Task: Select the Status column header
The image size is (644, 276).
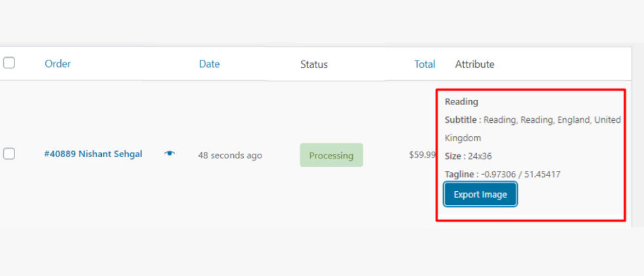Action: tap(314, 64)
